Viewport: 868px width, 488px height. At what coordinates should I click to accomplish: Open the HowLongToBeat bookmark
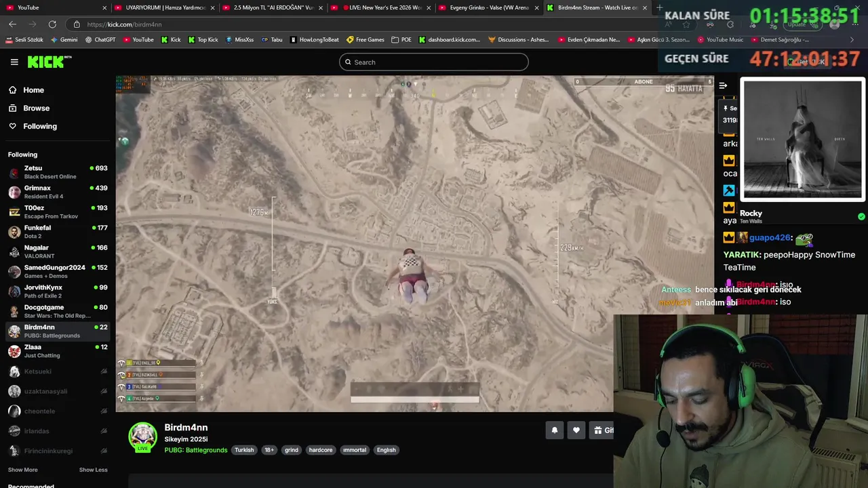click(x=314, y=40)
